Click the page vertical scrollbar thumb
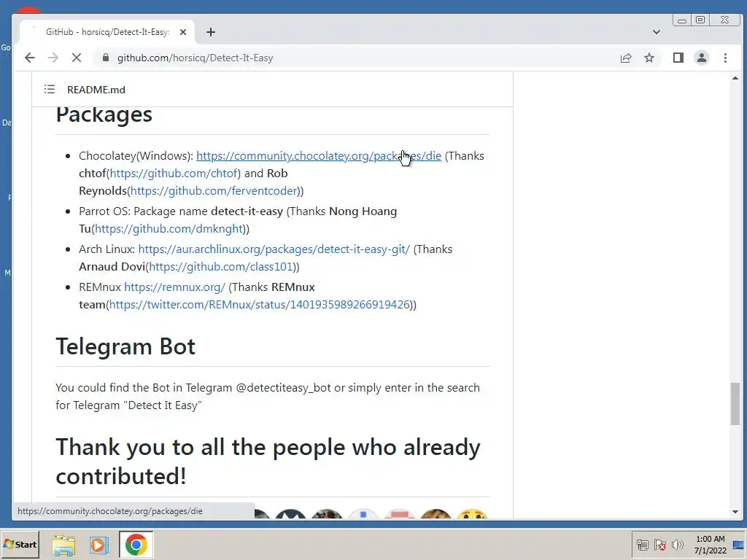Image resolution: width=747 pixels, height=560 pixels. (x=735, y=404)
